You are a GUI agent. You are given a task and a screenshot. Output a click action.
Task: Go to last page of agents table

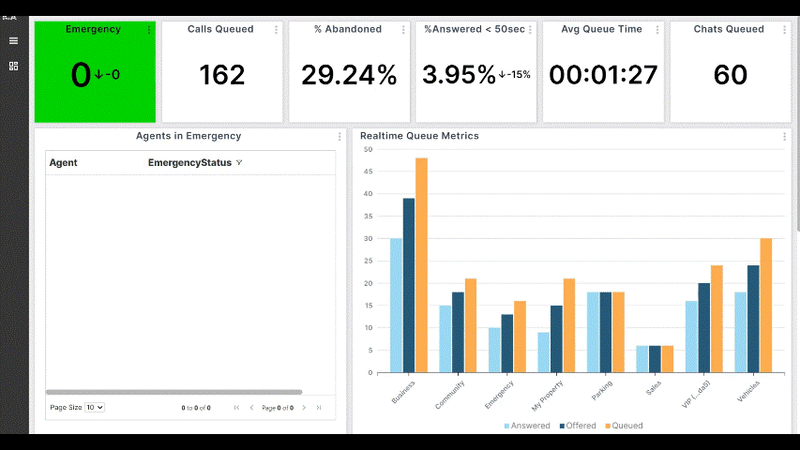click(x=319, y=408)
